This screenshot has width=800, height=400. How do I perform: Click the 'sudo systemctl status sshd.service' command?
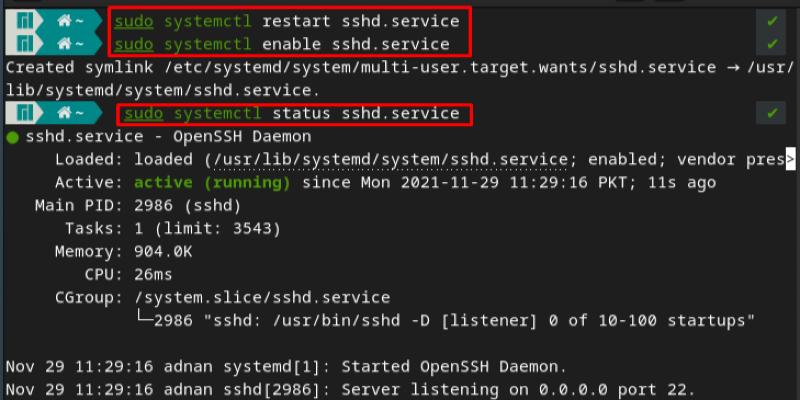pyautogui.click(x=291, y=113)
